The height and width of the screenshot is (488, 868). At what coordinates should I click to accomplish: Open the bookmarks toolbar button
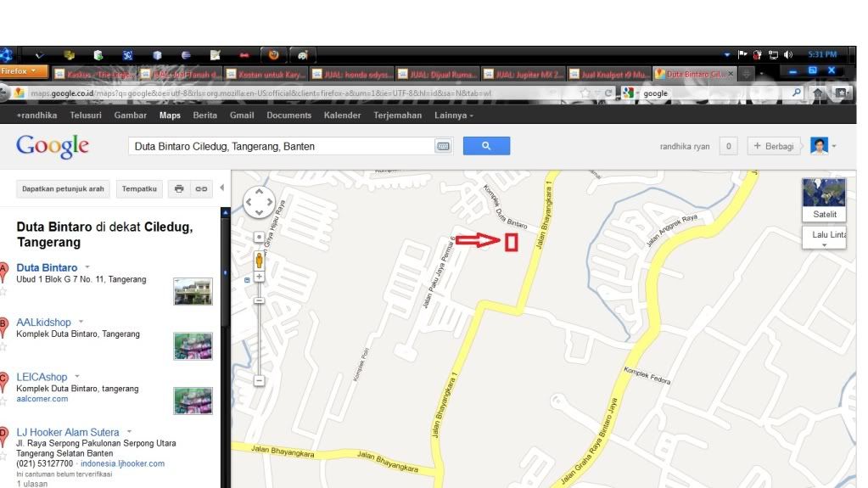pyautogui.click(x=842, y=93)
